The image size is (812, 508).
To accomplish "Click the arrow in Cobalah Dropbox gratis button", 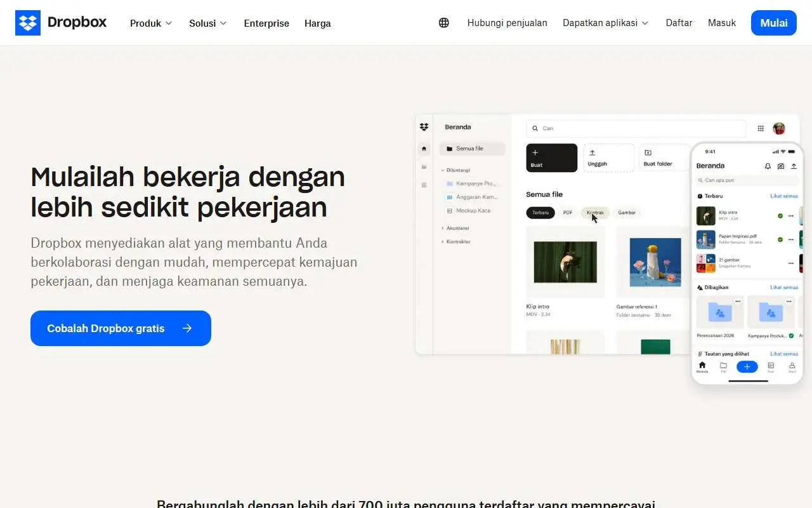I will [187, 328].
